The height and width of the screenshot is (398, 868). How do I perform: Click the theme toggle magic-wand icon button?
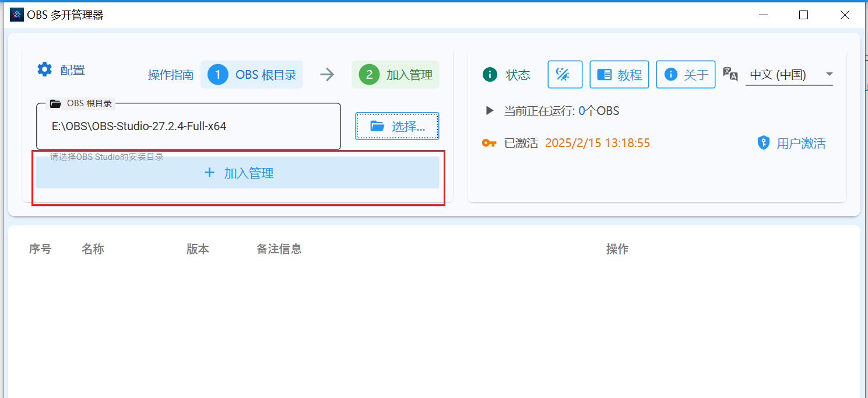point(565,75)
